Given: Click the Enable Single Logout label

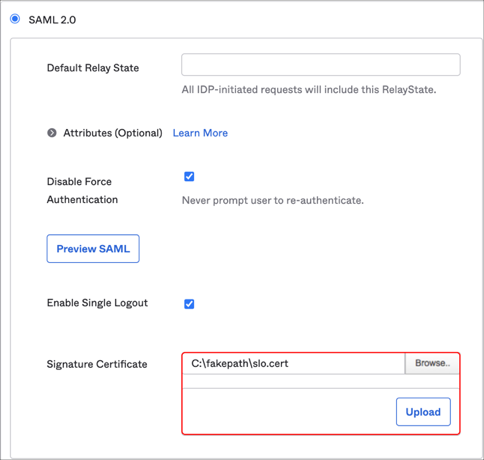Looking at the screenshot, I should pyautogui.click(x=97, y=303).
